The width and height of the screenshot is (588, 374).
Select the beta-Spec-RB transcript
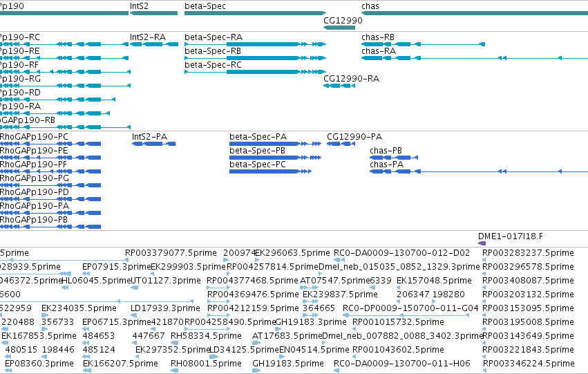click(x=256, y=58)
